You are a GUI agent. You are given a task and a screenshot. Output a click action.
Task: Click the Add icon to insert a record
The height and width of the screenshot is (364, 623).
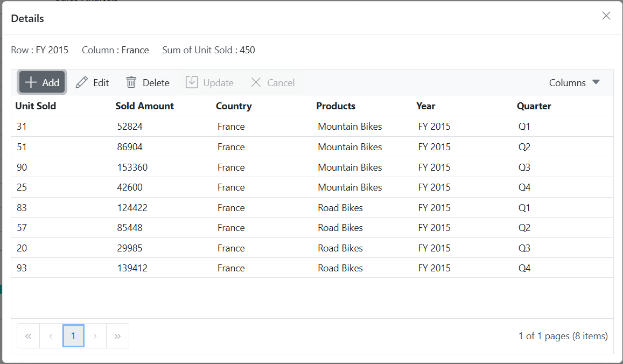point(31,82)
